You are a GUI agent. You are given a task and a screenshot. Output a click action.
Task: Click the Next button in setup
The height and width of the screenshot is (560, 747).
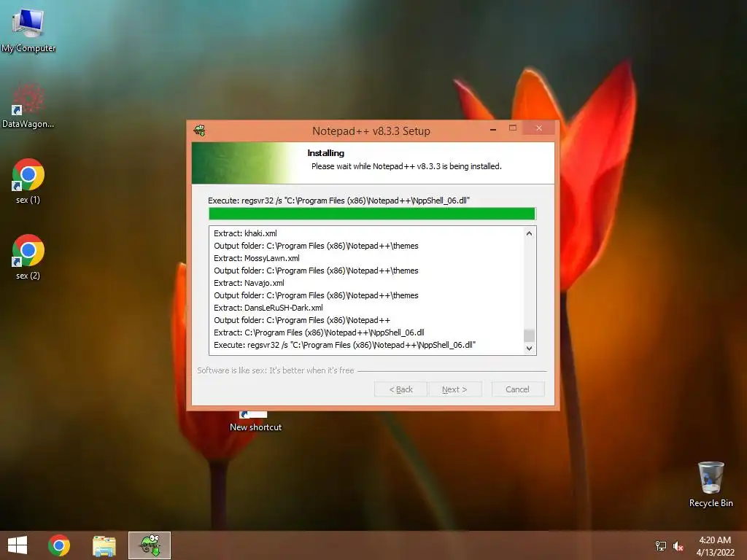coord(454,389)
